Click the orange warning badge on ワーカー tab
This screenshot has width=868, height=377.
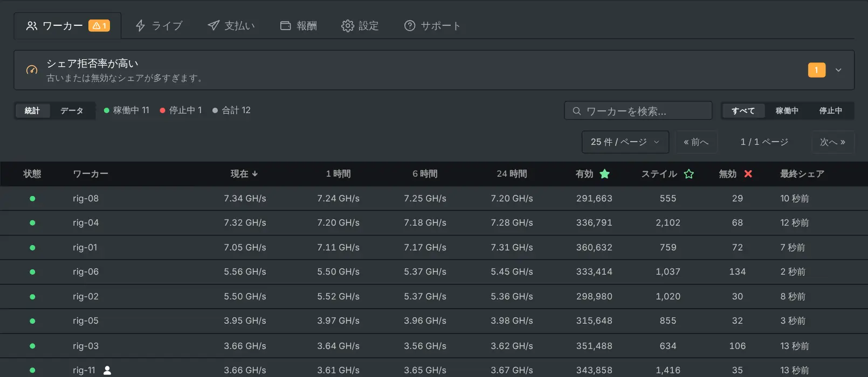tap(99, 26)
